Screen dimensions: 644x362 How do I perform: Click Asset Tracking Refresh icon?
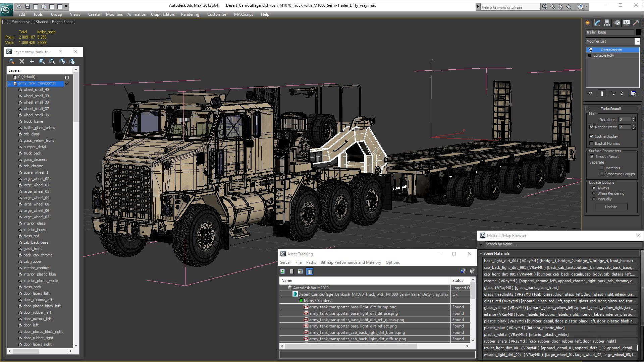click(283, 271)
